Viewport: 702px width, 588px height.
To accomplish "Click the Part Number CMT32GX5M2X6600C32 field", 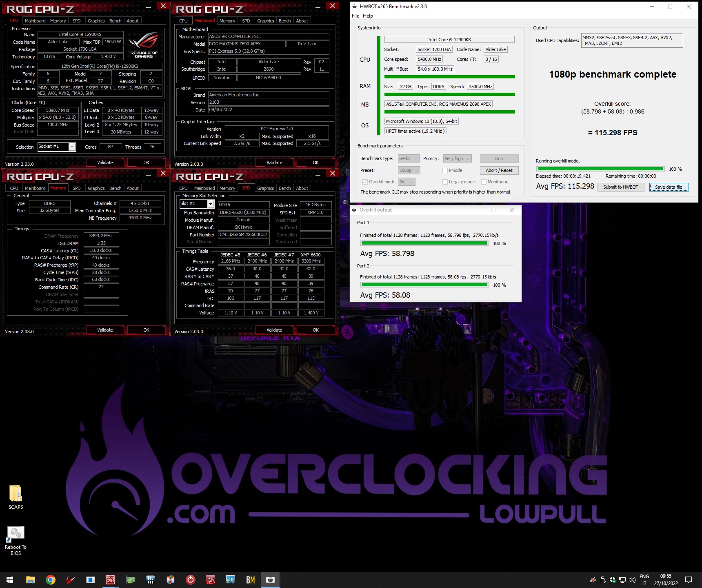I will coord(244,235).
